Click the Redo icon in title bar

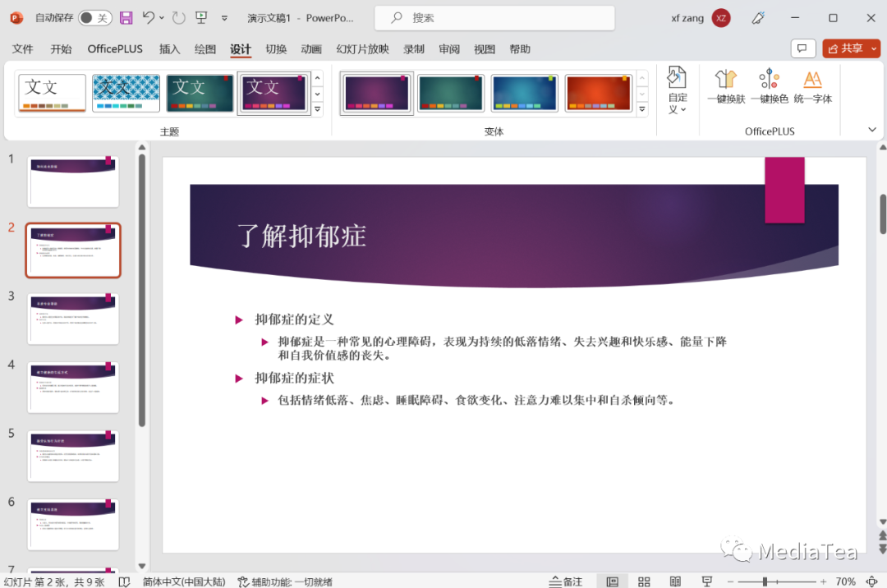pos(179,18)
